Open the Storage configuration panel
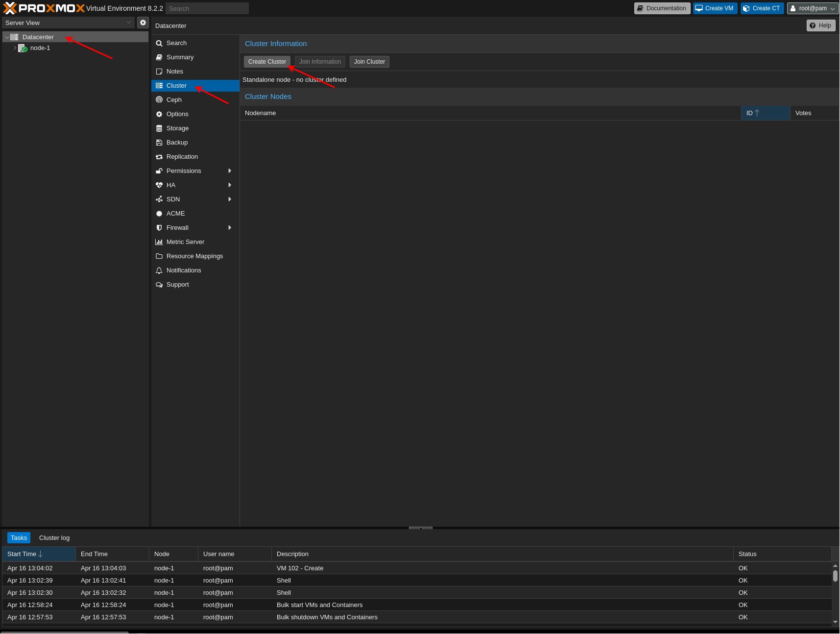This screenshot has height=634, width=840. (x=178, y=128)
